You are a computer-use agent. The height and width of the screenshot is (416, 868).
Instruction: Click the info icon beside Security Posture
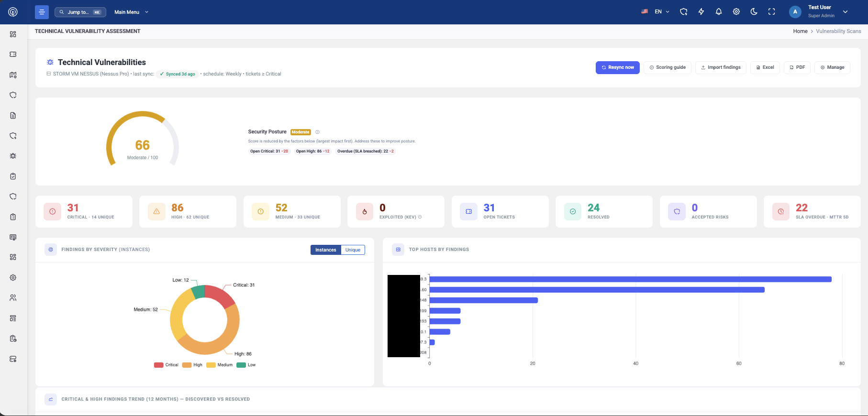point(317,132)
